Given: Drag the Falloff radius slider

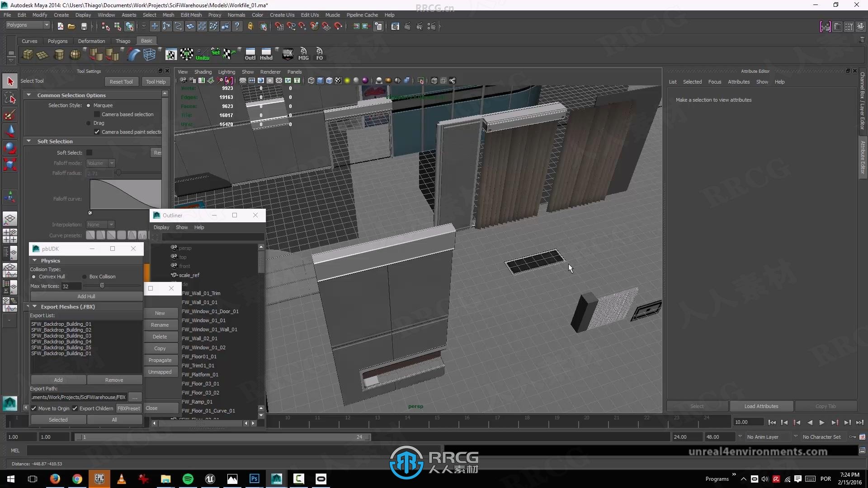Looking at the screenshot, I should 118,173.
